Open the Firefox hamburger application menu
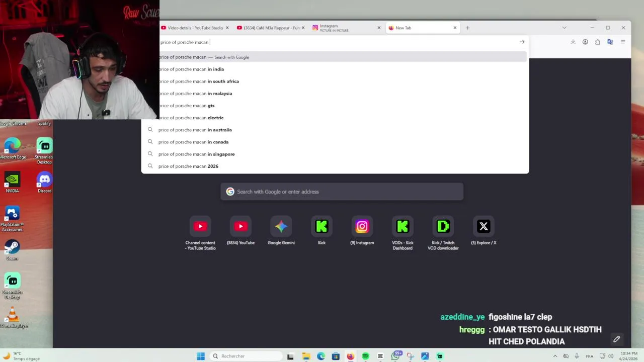 pos(623,42)
